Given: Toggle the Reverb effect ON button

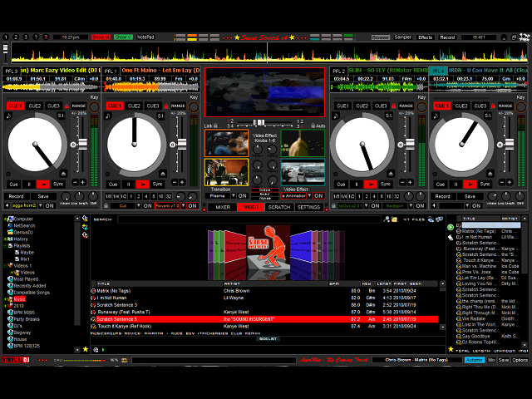Looking at the screenshot, I should point(192,205).
